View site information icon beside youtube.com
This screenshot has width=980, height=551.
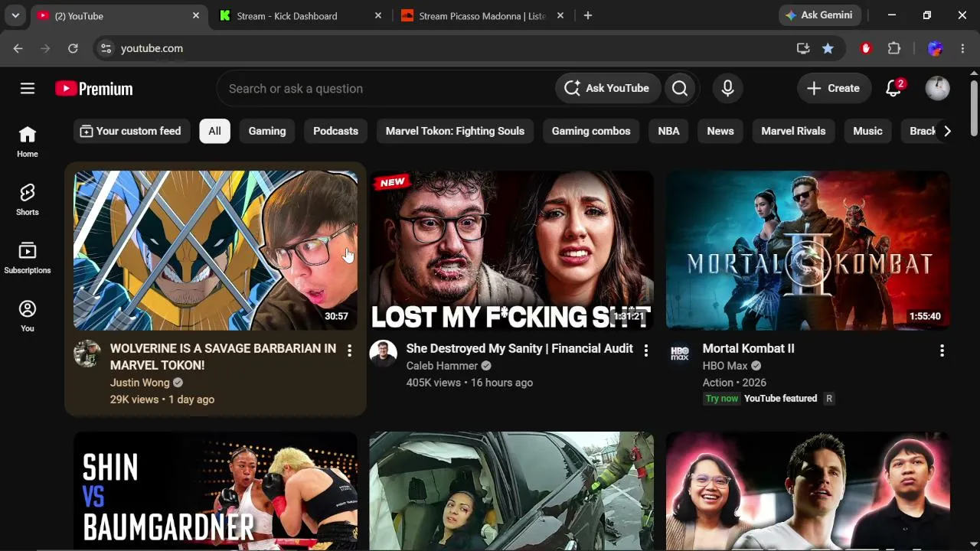tap(106, 48)
